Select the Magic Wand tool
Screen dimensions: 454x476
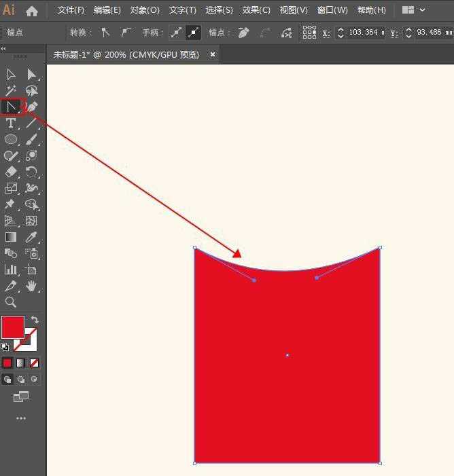click(11, 90)
